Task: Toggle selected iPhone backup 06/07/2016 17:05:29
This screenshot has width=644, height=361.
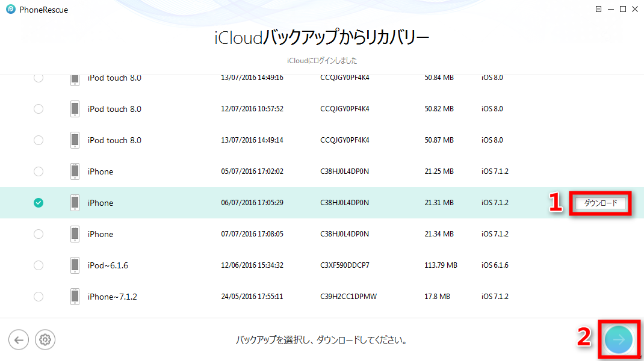Action: coord(38,203)
